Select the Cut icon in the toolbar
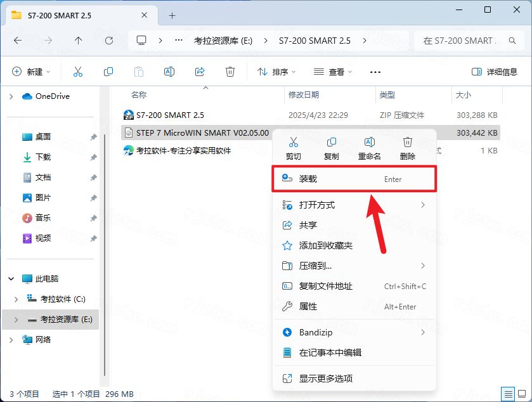This screenshot has width=532, height=402. (77, 71)
